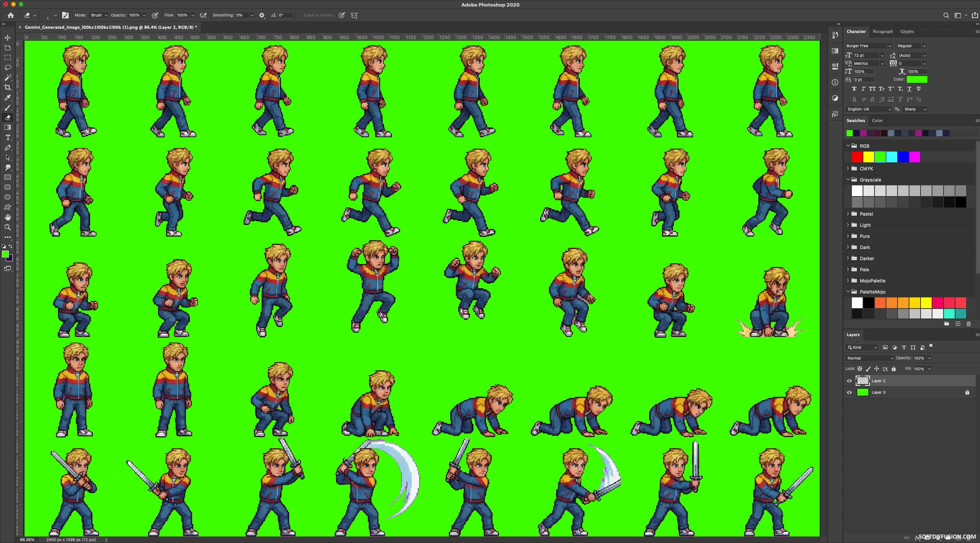Select the Zoom tool

coord(7,227)
